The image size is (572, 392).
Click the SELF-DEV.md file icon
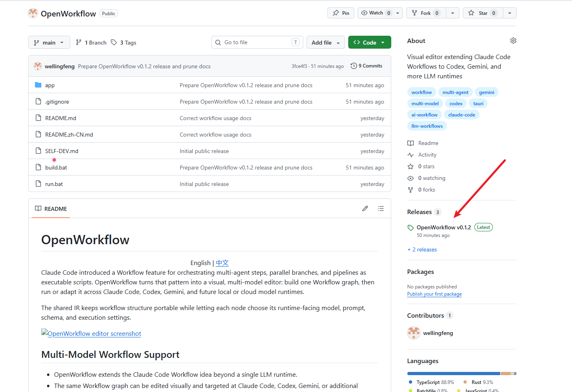tap(38, 151)
